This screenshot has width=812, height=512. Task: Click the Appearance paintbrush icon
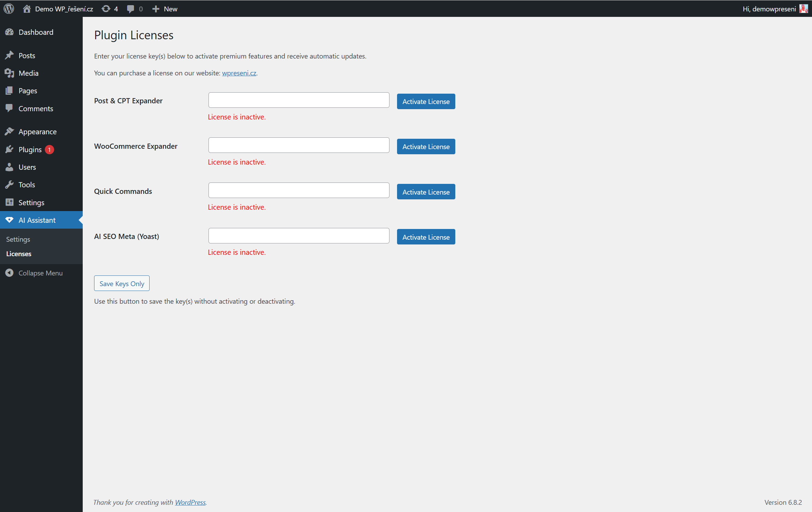tap(9, 132)
